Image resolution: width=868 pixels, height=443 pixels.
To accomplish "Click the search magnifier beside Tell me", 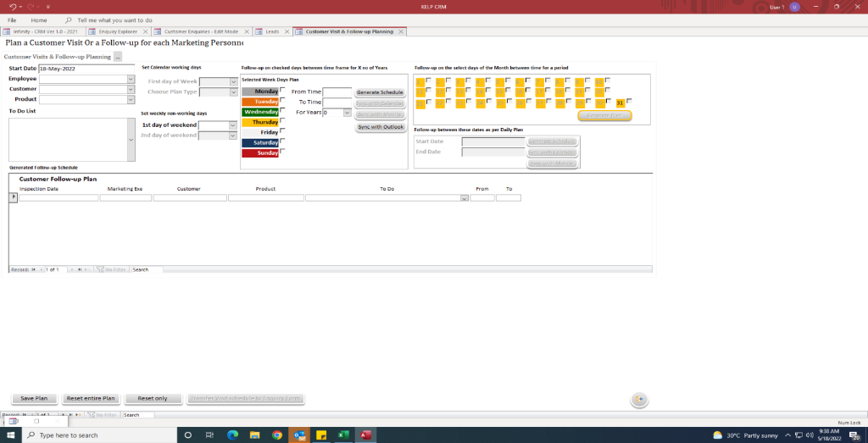I will pyautogui.click(x=69, y=20).
